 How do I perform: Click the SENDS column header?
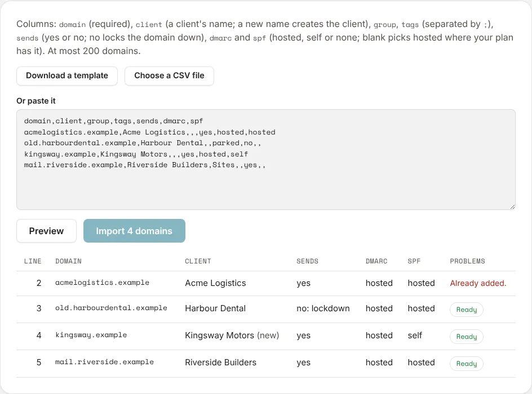tap(307, 261)
